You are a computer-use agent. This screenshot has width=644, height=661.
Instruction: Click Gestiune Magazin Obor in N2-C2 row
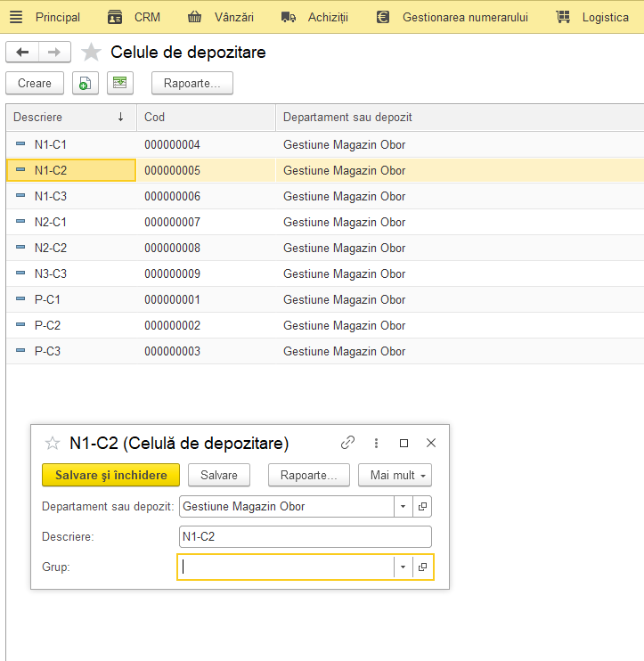point(345,248)
